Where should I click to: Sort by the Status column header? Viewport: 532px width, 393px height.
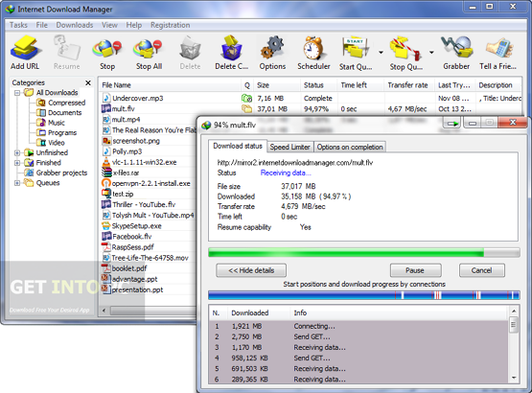tap(318, 85)
